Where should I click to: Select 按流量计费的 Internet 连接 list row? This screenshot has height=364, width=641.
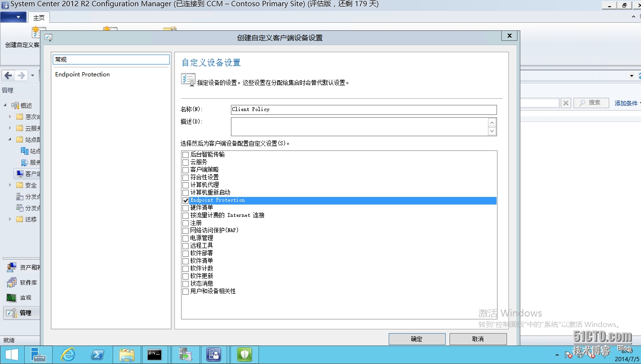[339, 215]
